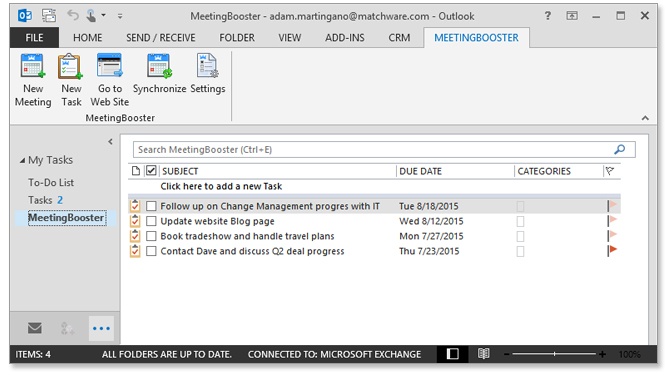Switch to the HOME tab
This screenshot has width=666, height=376.
click(87, 38)
